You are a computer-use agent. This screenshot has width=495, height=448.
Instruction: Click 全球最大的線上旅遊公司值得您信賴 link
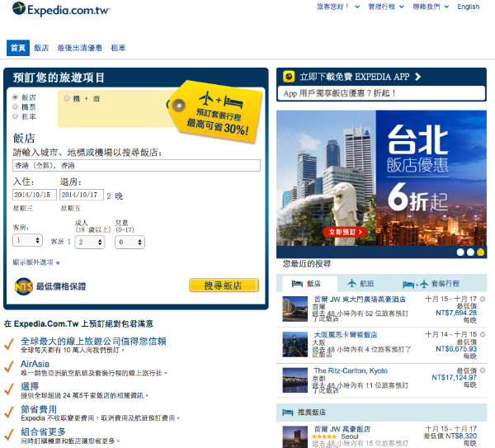[93, 341]
